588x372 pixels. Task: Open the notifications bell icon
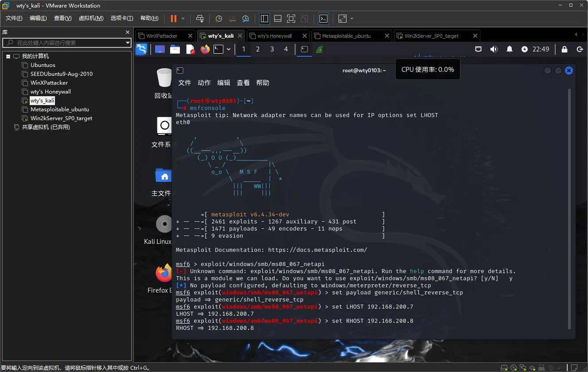tap(510, 49)
